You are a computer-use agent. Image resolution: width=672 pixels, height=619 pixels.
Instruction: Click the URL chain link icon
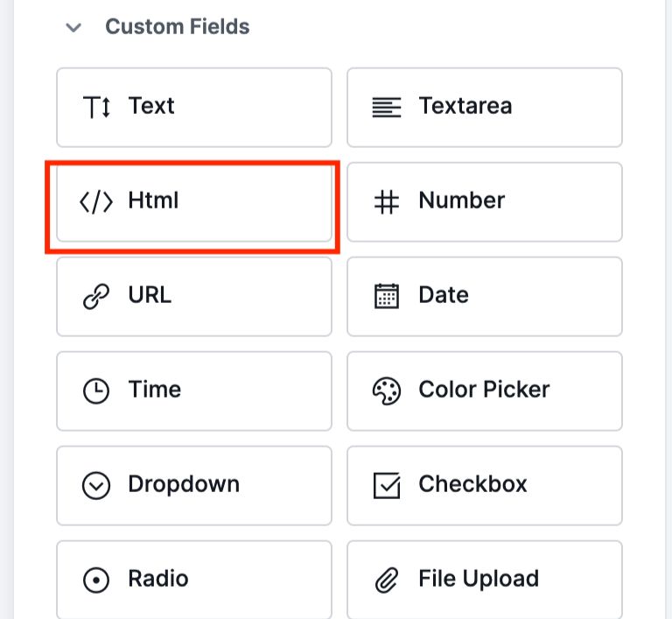(96, 296)
